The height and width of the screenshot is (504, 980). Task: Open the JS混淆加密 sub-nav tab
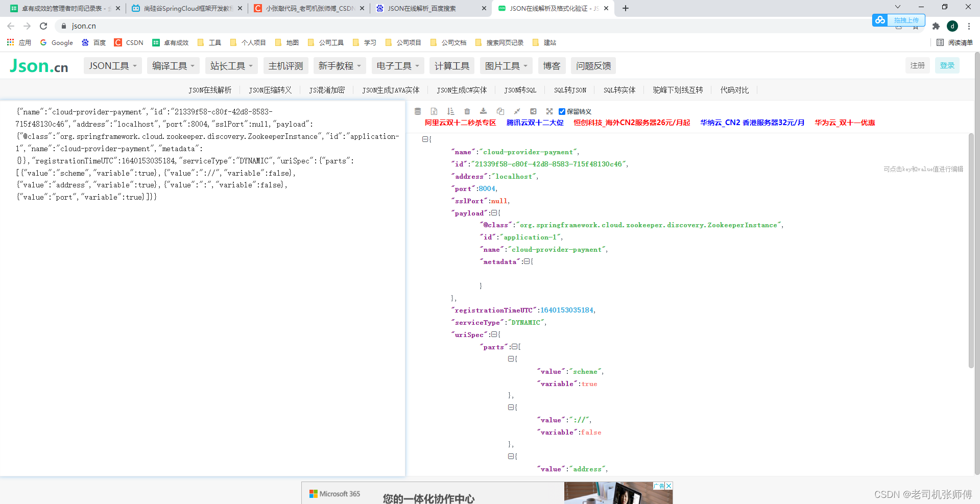pyautogui.click(x=327, y=90)
